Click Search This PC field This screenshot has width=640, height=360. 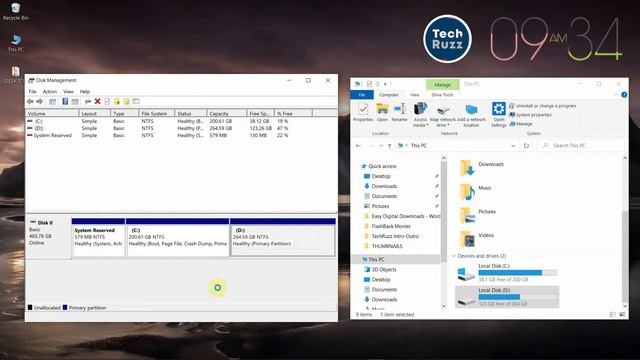(581, 146)
